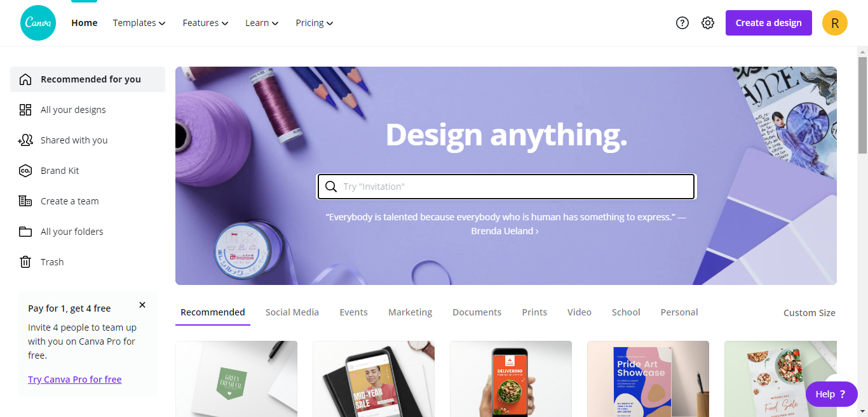The width and height of the screenshot is (868, 417).
Task: Click the vertical page scrollbar
Action: tap(862, 105)
